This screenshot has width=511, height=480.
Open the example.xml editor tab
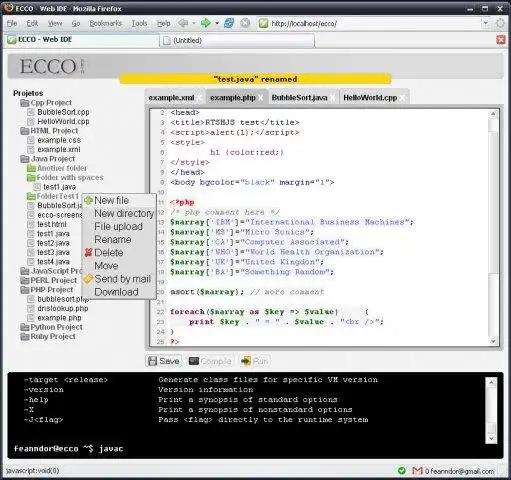point(171,98)
